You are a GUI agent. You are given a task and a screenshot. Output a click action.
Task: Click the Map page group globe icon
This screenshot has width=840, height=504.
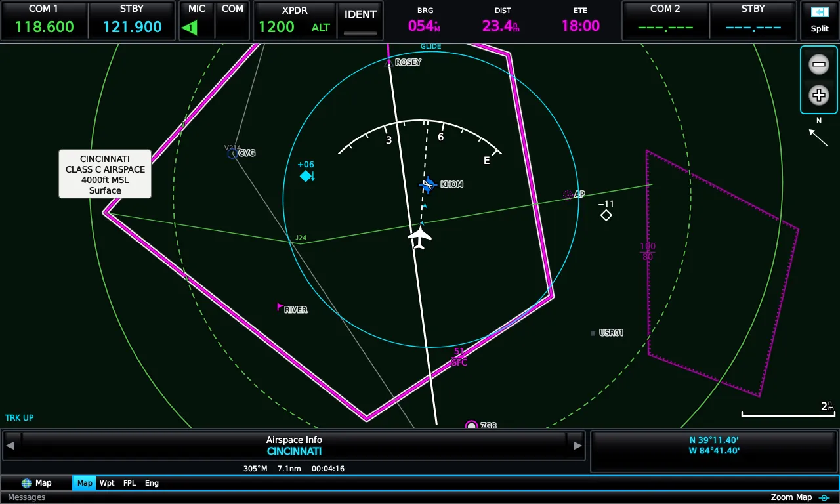26,483
